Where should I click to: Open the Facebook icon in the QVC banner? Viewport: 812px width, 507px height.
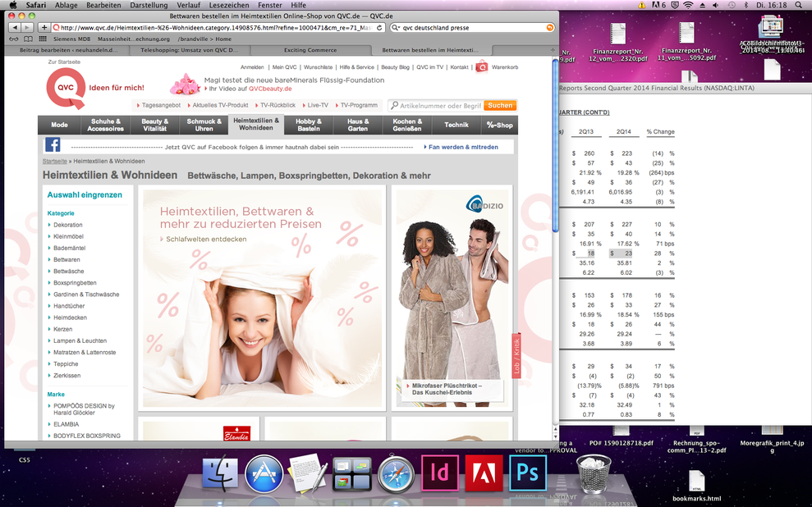point(53,145)
